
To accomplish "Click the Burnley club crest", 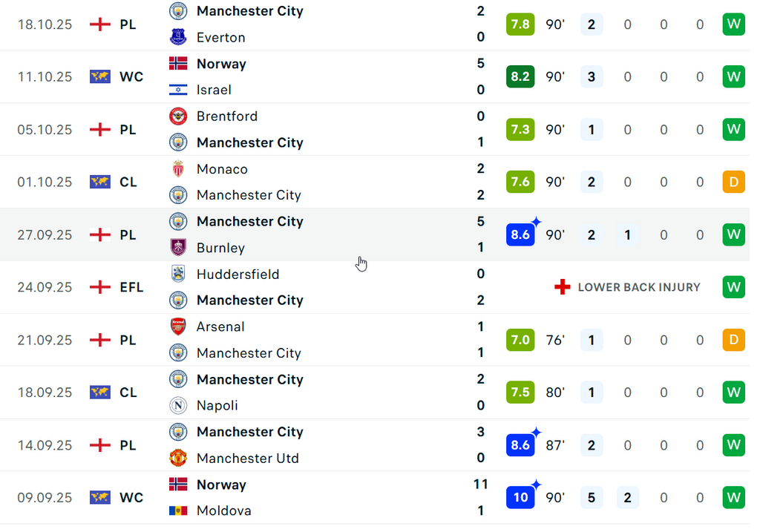I will point(178,248).
